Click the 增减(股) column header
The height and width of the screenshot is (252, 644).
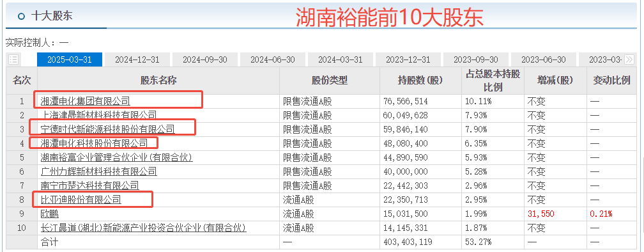click(x=555, y=81)
